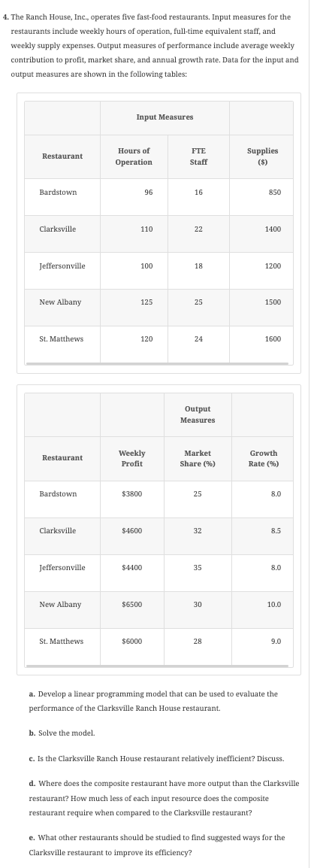Image resolution: width=314 pixels, height=868 pixels.
Task: Click the Growth Rate (%) column header
Action: (x=264, y=458)
